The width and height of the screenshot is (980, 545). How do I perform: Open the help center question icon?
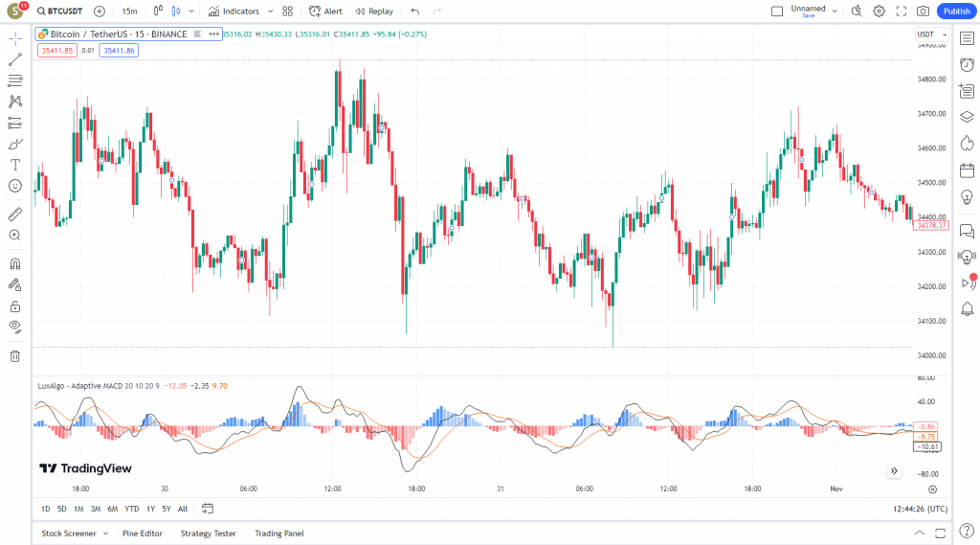click(x=967, y=532)
